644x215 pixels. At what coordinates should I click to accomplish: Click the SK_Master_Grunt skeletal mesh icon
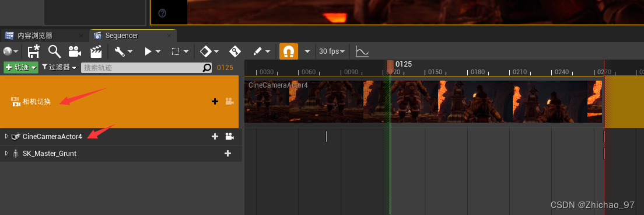16,153
